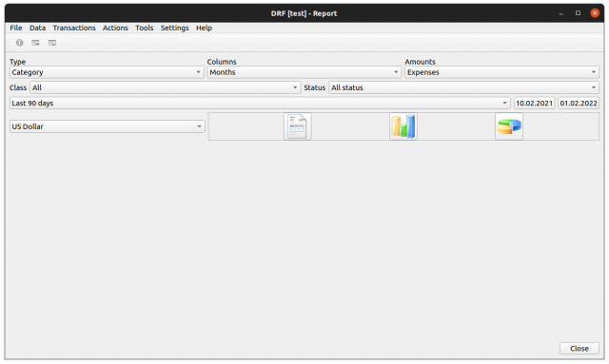Click the second toolbar icon next to info
Viewport: 609px width, 364px height.
35,43
